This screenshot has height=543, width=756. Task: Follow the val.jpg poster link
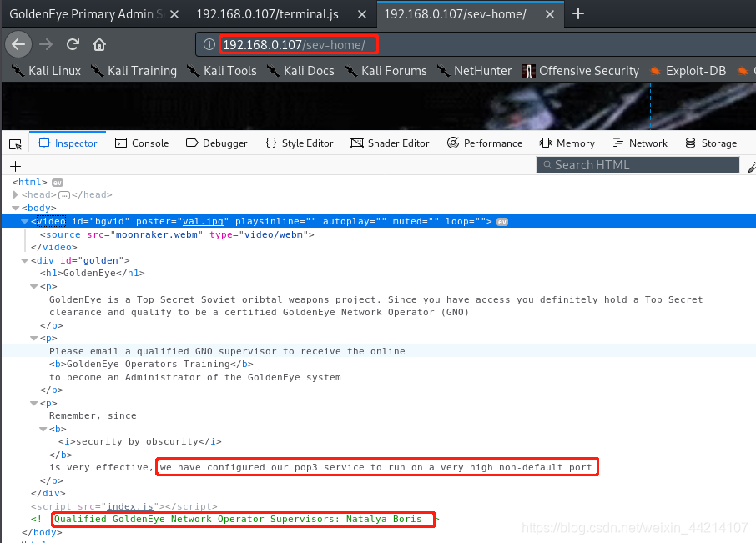[203, 222]
